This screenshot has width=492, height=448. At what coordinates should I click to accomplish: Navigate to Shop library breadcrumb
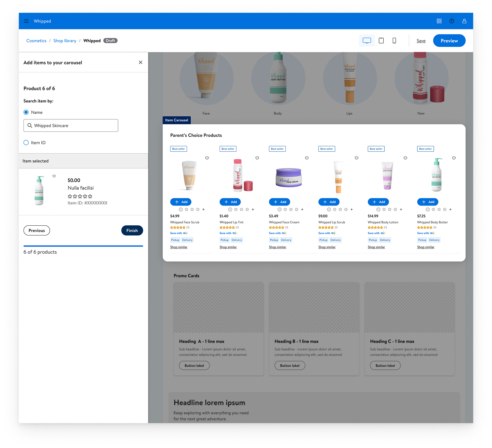(x=65, y=41)
